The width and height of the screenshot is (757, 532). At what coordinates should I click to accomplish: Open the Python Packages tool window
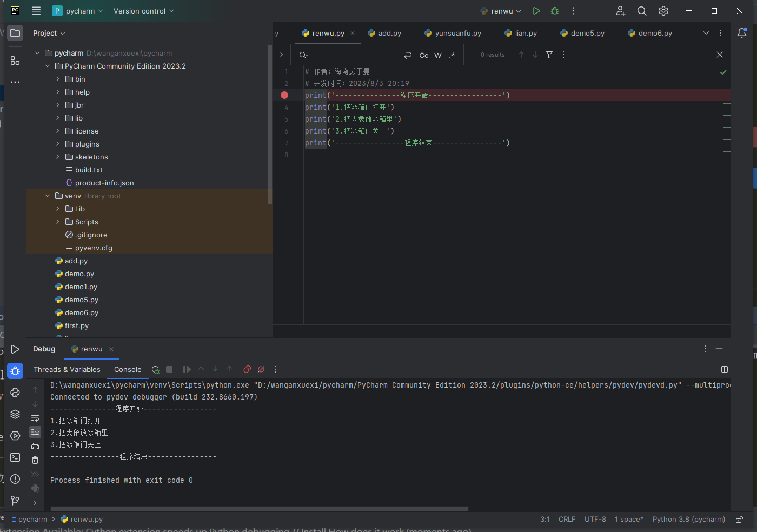click(x=15, y=414)
